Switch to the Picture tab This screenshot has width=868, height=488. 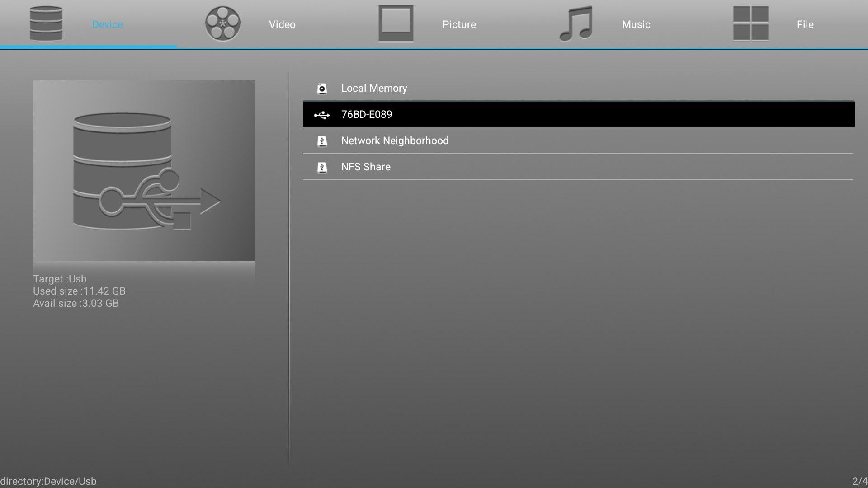tap(459, 24)
